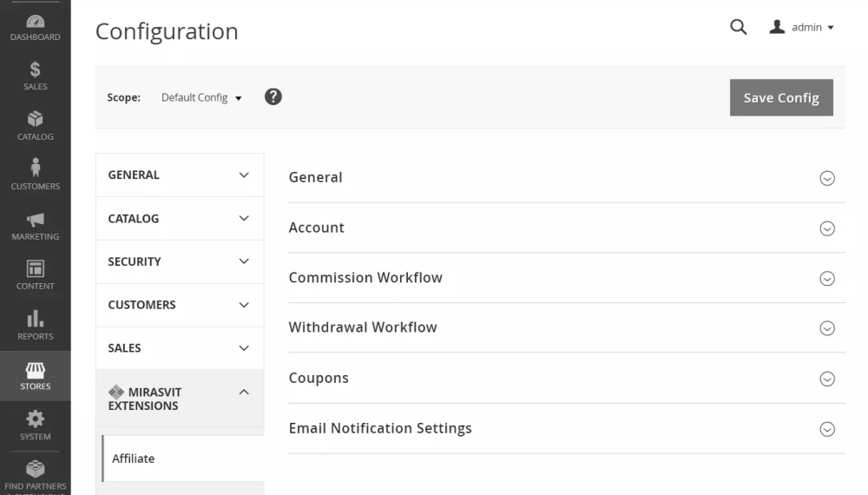Open the scope help question mark
Screen dimensions: 868x495
point(273,97)
